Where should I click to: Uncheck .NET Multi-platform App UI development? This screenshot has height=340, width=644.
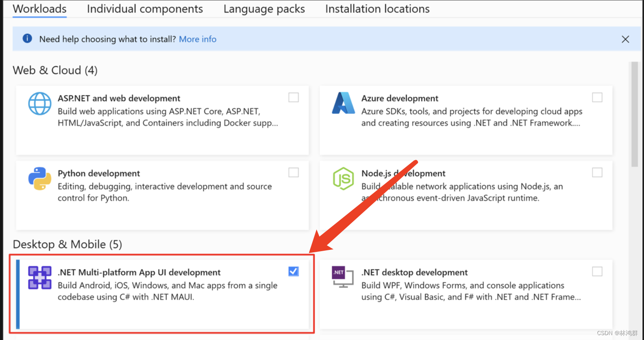coord(293,272)
